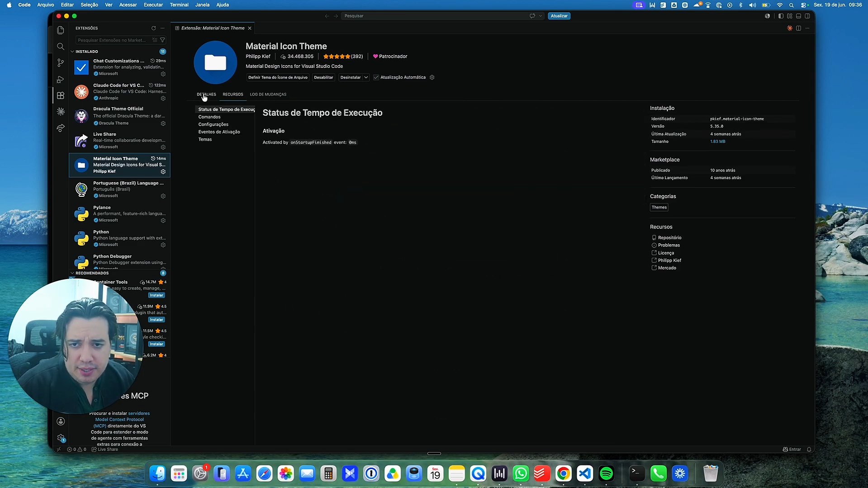Open the Manage gear in activity bar
This screenshot has width=868, height=488.
tap(61, 437)
